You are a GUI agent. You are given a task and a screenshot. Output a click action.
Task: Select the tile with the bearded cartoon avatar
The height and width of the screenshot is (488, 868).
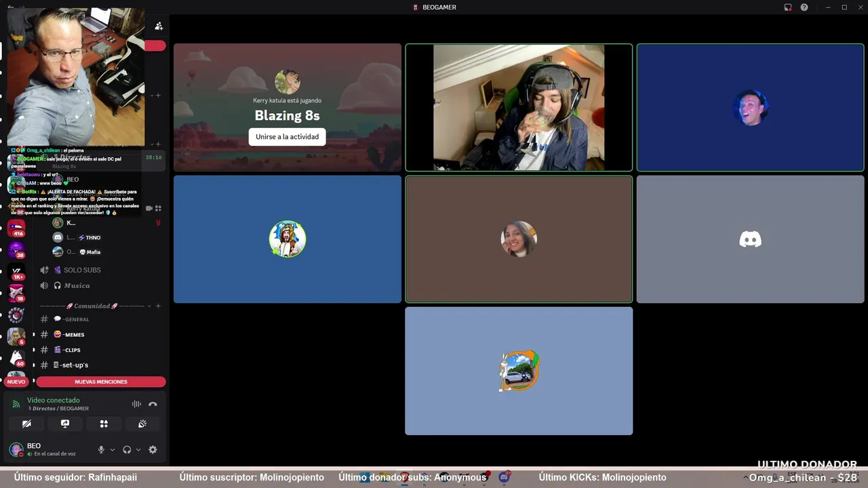288,239
